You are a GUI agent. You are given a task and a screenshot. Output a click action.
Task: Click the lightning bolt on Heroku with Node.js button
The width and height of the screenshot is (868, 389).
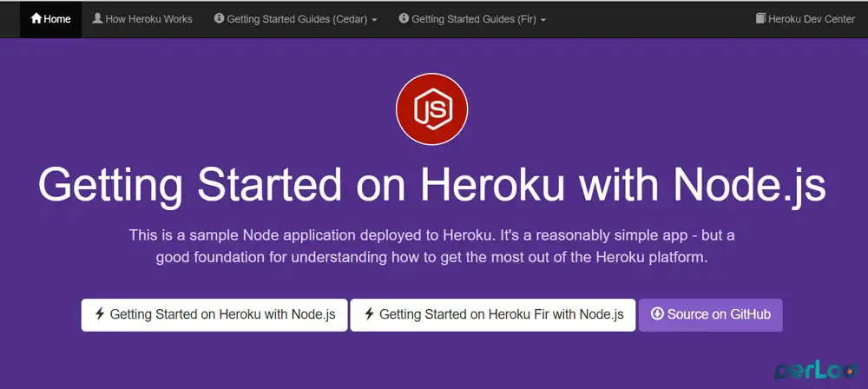tap(100, 314)
